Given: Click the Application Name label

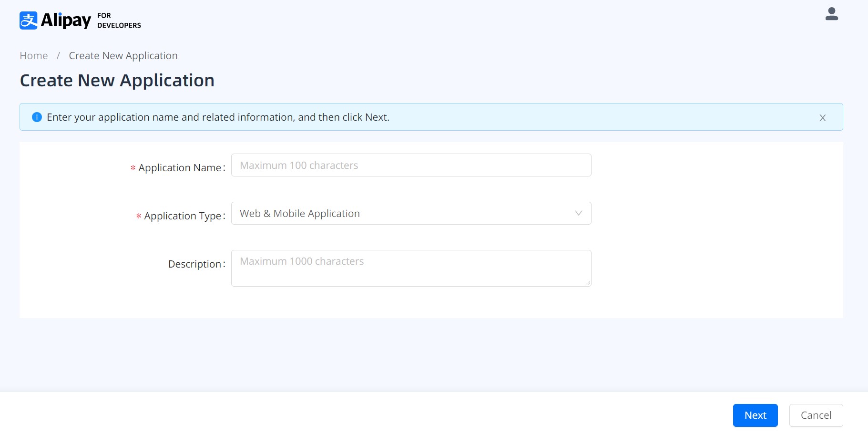Looking at the screenshot, I should click(180, 168).
